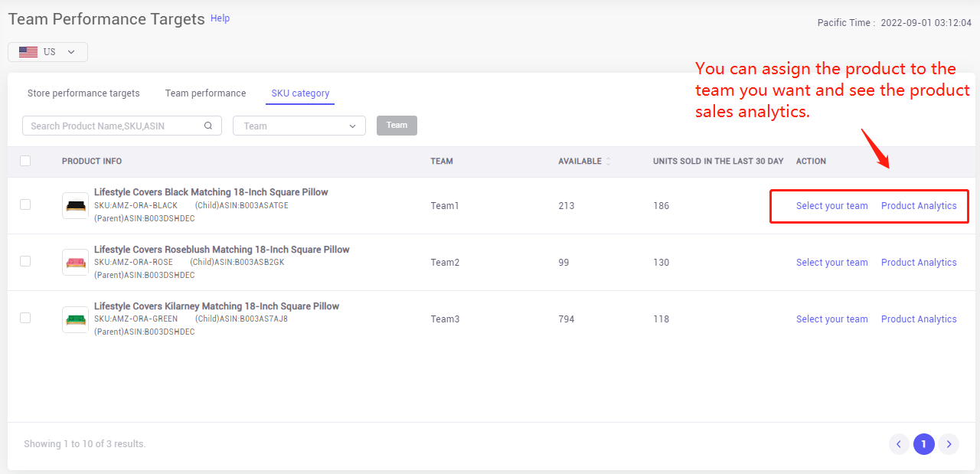Click units sold value 130
Screen dimensions: 980x474
coord(661,263)
